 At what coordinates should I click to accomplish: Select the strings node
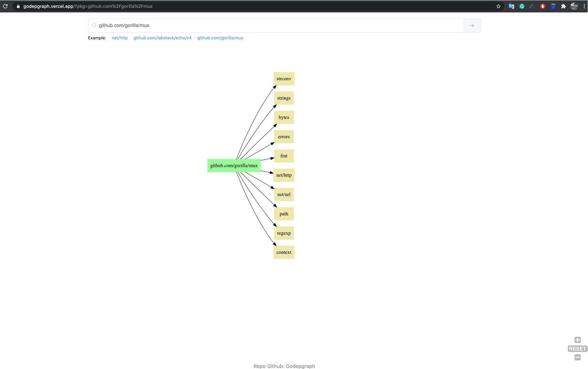tap(284, 98)
